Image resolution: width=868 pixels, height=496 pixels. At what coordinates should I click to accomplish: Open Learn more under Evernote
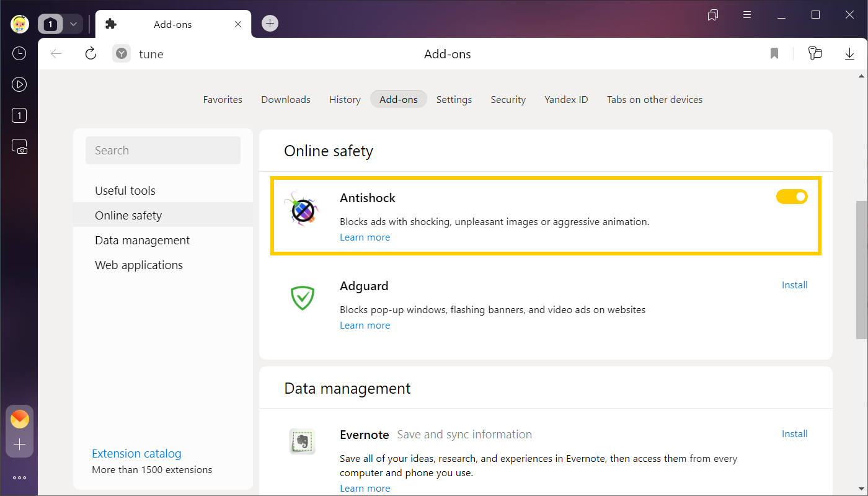click(x=365, y=488)
